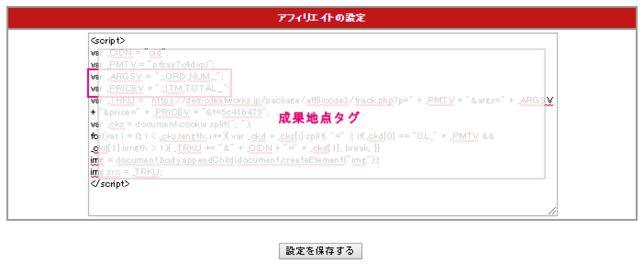Click the 設定を保存する save button

(320, 251)
